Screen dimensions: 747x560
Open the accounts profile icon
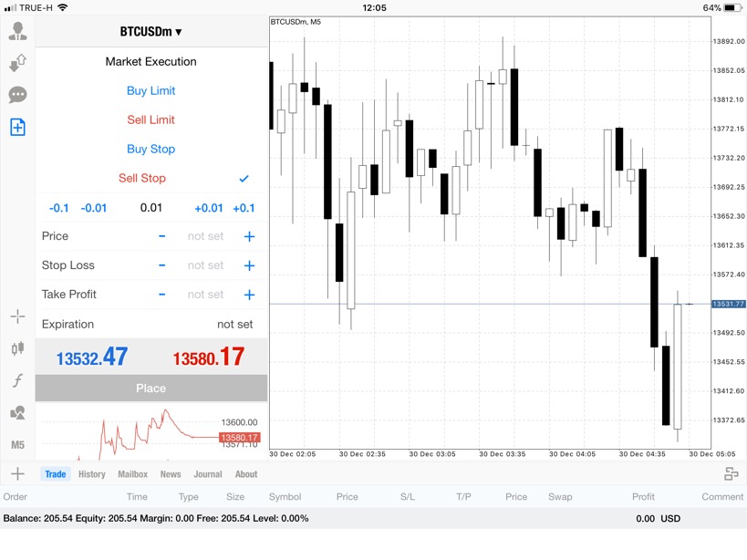(17, 33)
